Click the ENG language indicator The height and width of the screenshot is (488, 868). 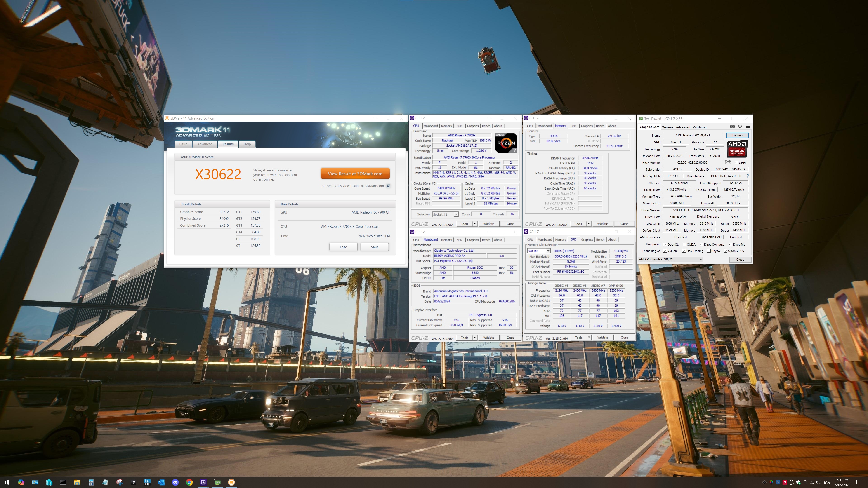tap(827, 482)
